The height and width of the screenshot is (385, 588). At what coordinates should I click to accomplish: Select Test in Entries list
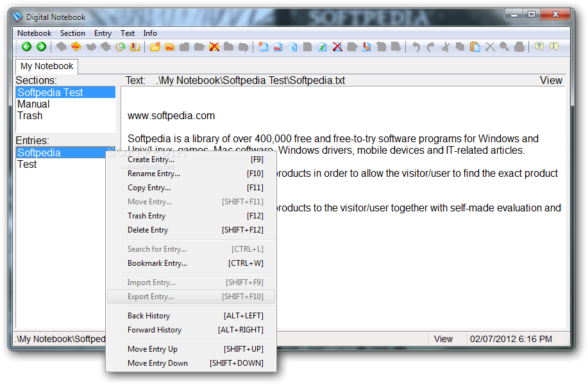click(x=61, y=165)
